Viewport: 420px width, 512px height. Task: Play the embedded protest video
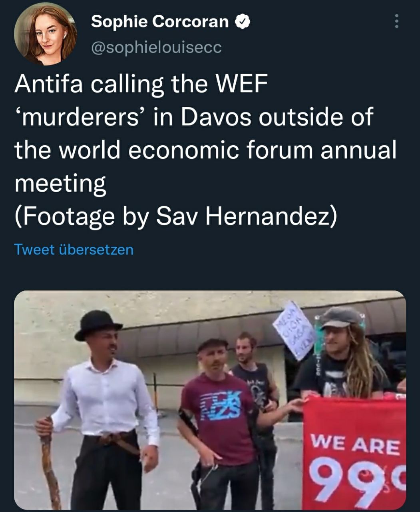tap(210, 400)
